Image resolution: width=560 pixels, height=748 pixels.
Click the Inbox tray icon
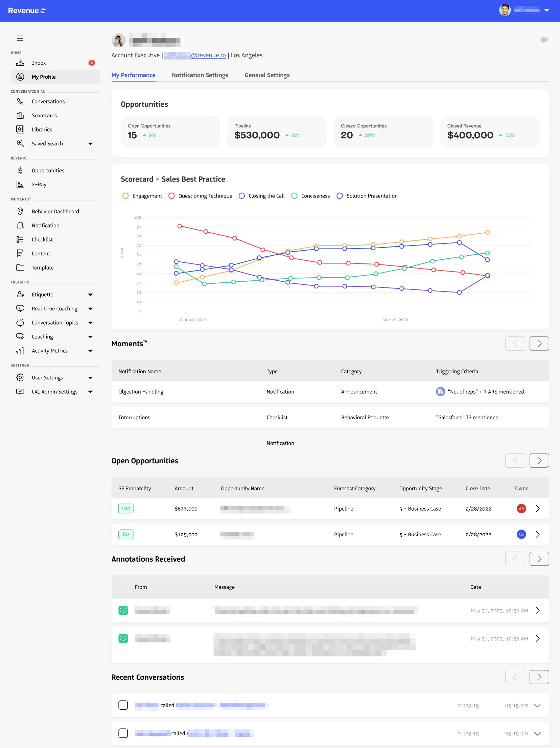(20, 63)
